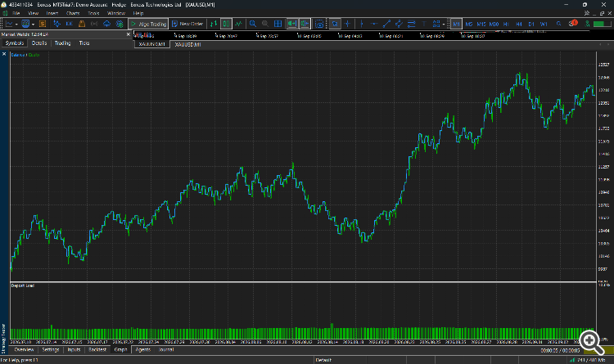Zoom in on the chart

[253, 24]
